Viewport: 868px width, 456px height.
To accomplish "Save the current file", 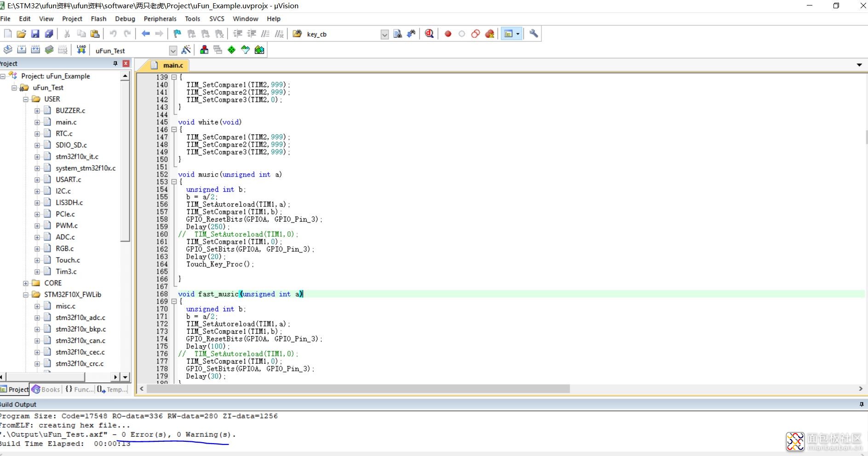I will click(x=35, y=34).
